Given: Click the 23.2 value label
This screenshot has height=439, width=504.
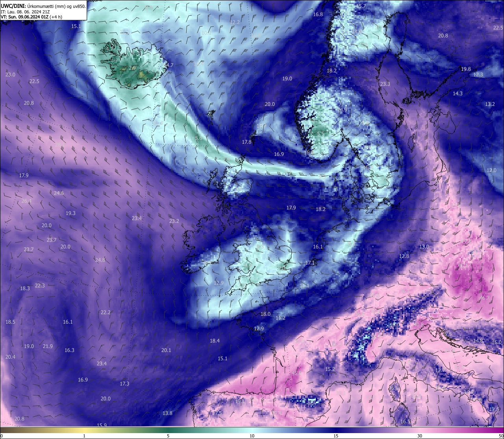Looking at the screenshot, I should 174,221.
